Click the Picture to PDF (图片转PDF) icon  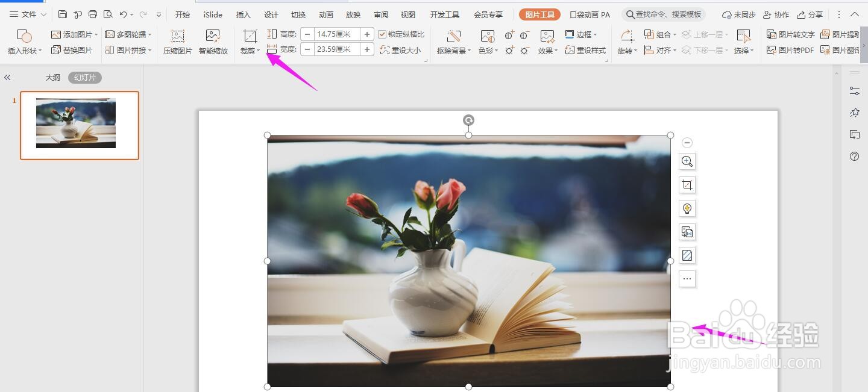(772, 51)
